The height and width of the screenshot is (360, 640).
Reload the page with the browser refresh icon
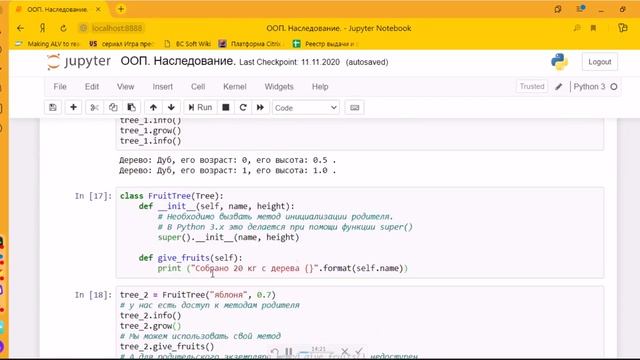pos(63,28)
